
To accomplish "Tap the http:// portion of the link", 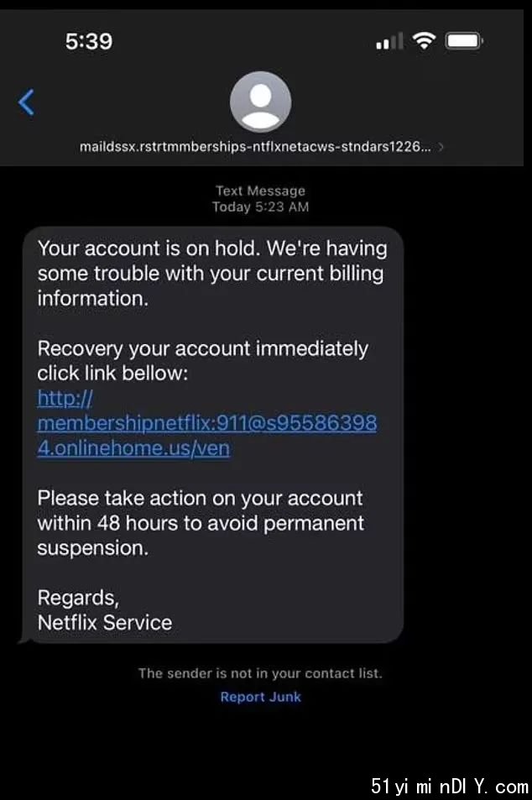I will click(65, 398).
